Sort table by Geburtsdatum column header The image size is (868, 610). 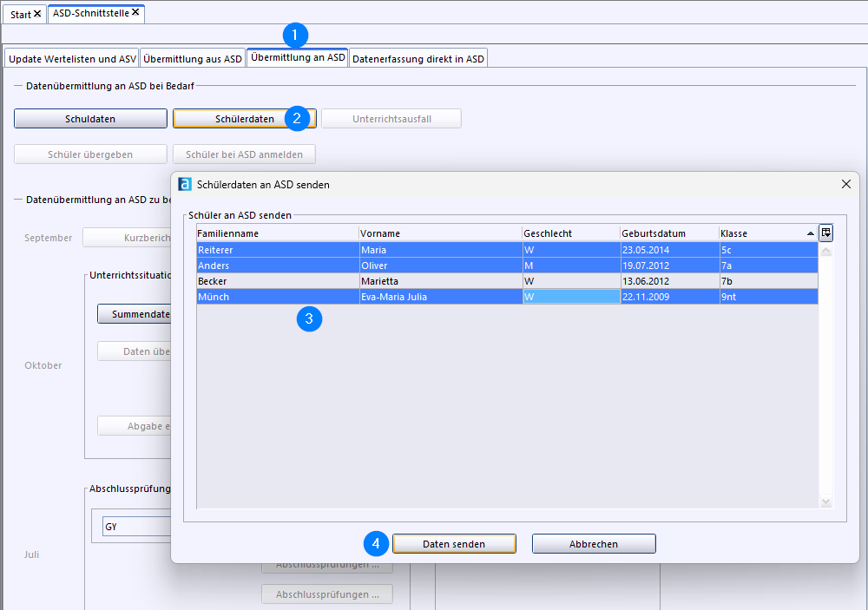point(669,233)
